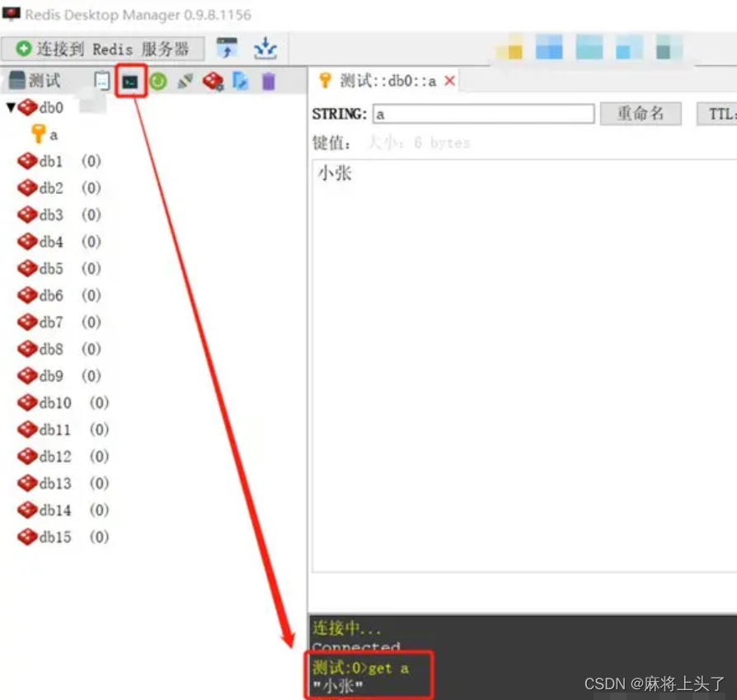Collapse the db0 database arrow

(11, 107)
